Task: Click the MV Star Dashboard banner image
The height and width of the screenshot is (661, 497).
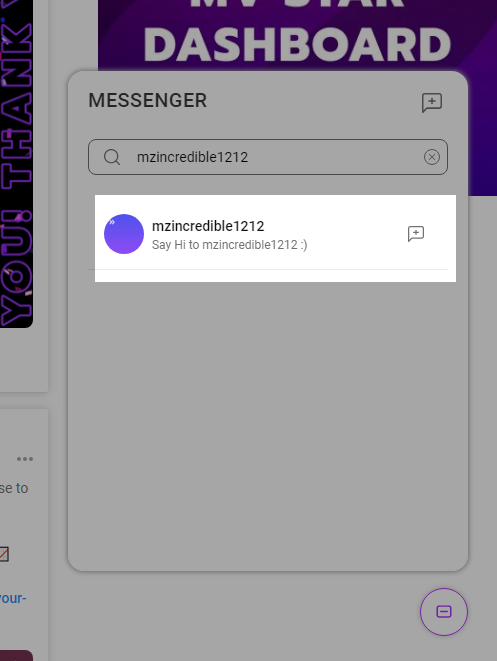Action: pos(297,36)
